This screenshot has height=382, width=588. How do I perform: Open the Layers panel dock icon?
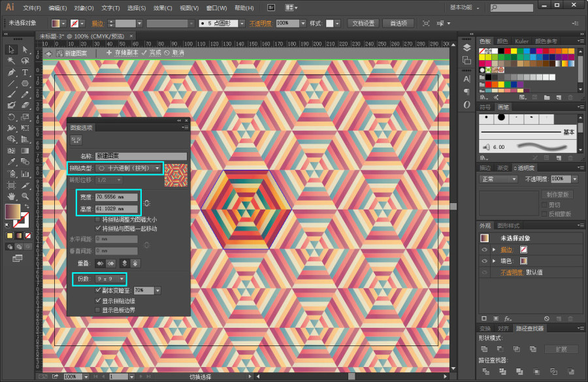[466, 48]
